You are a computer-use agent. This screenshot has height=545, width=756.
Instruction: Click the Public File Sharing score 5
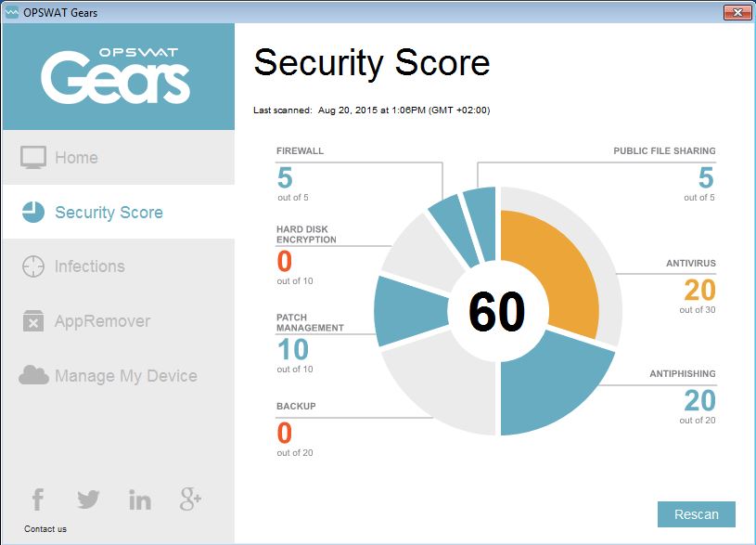(706, 177)
